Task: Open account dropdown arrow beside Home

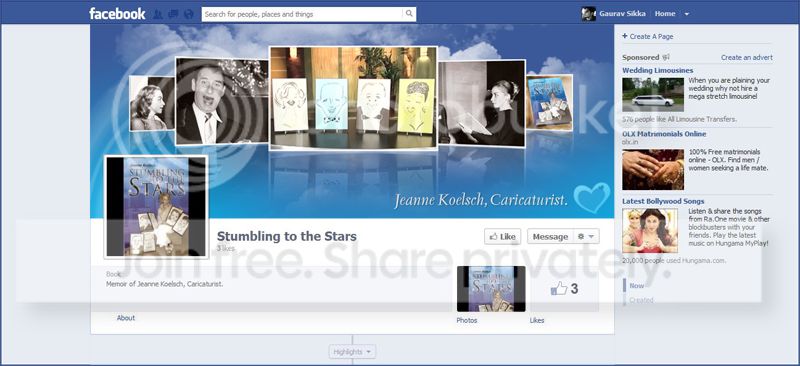Action: tap(687, 14)
